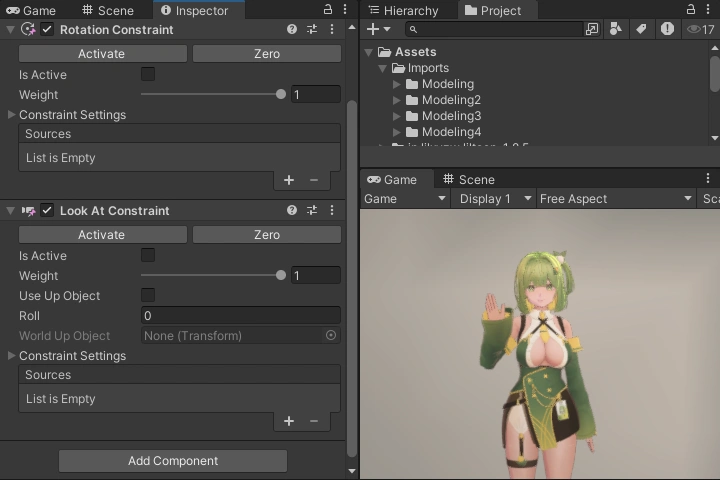Open the Project create menu dropdown arrow

tap(387, 29)
